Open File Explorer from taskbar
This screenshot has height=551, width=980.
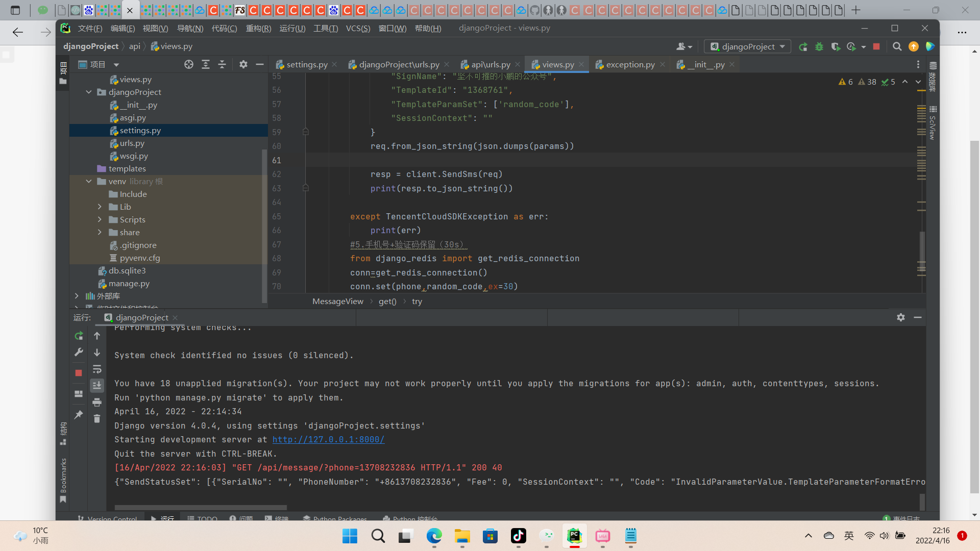462,536
